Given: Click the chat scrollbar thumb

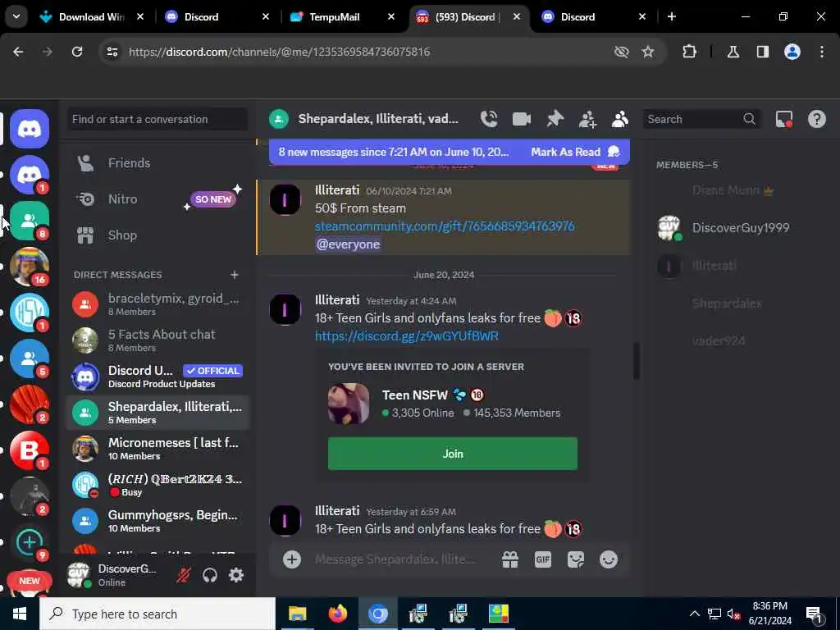Looking at the screenshot, I should click(x=637, y=361).
